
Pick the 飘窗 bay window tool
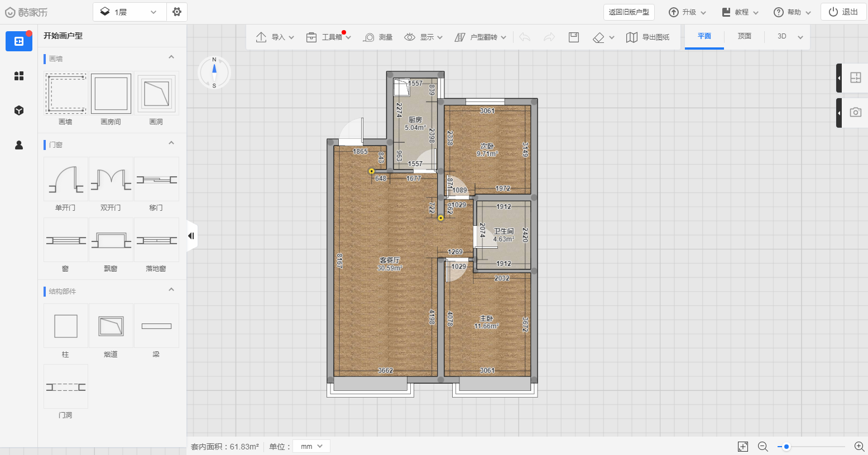pos(111,240)
